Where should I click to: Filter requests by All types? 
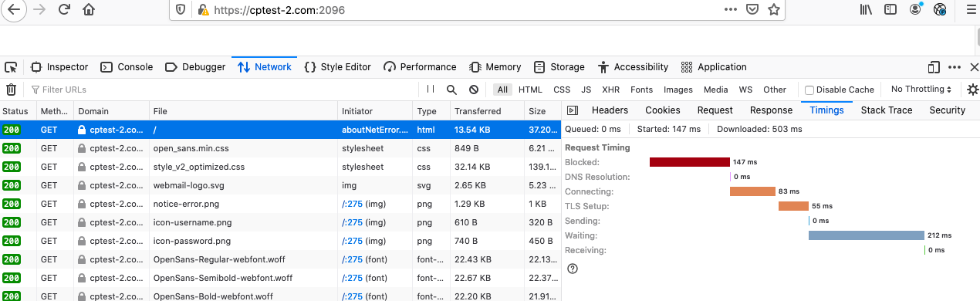pos(503,90)
